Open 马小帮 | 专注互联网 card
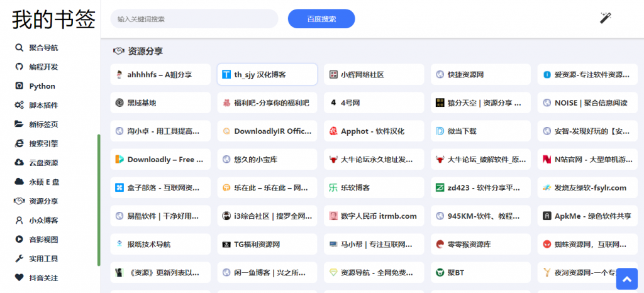 pos(374,244)
